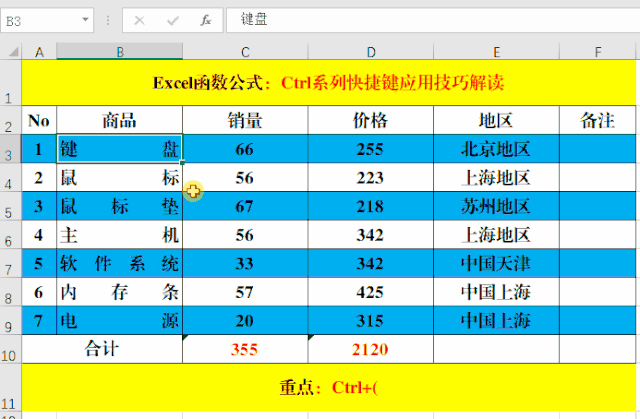This screenshot has width=640, height=419.
Task: Click the title cell 'Excel函数公式'
Action: pyautogui.click(x=329, y=83)
